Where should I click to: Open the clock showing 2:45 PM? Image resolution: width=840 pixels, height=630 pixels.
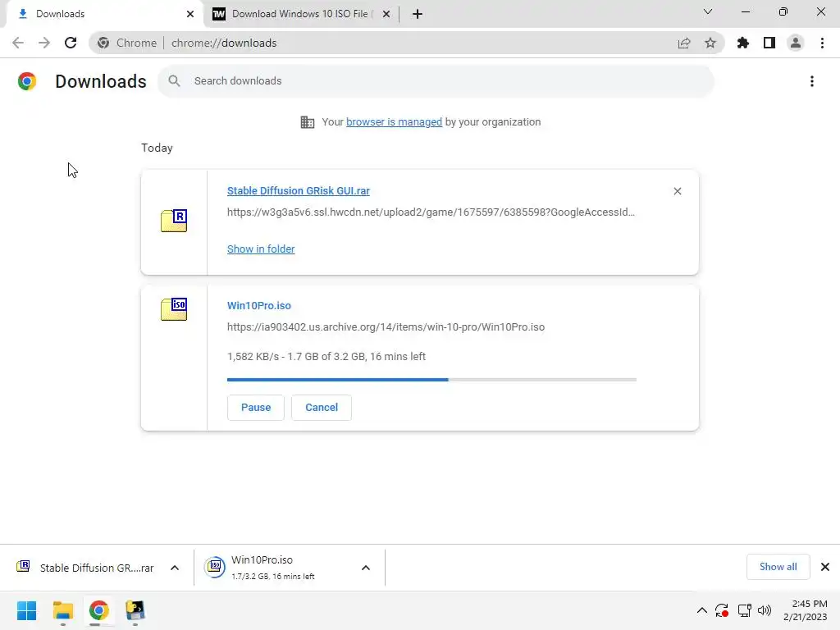coord(806,610)
